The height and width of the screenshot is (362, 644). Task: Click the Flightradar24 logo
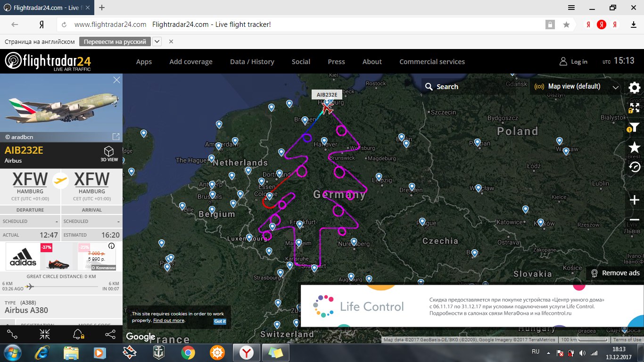tap(48, 61)
